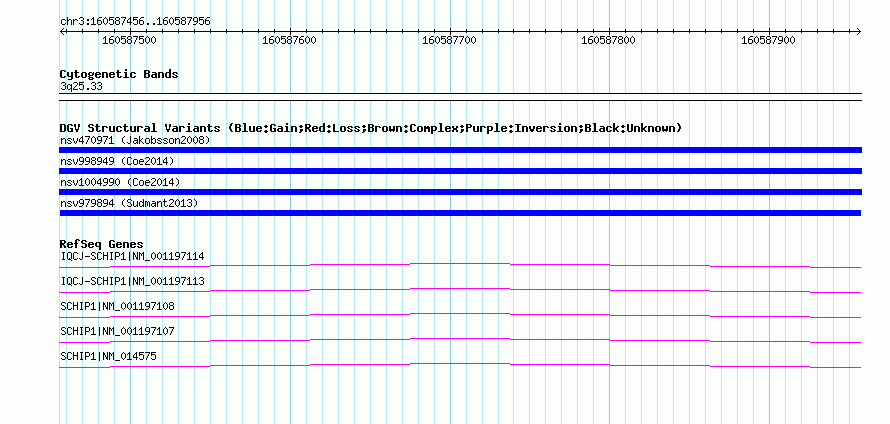Click the magenta intron line of IQCJ-SCHIP1|NM_001197114

click(460, 266)
